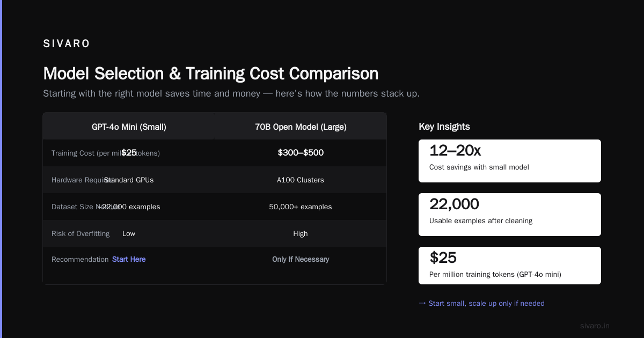Click the Key Insights heading
This screenshot has width=644, height=338.
pyautogui.click(x=444, y=127)
